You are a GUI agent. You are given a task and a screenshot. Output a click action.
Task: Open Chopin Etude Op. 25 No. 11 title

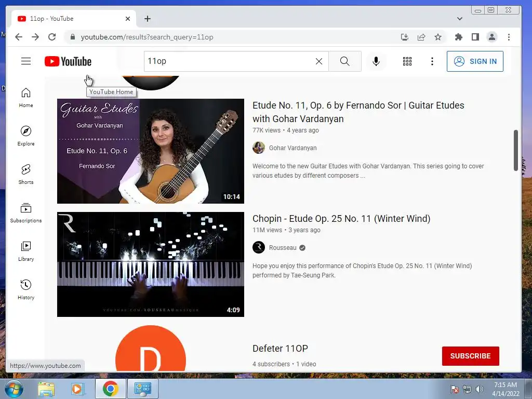[341, 219]
